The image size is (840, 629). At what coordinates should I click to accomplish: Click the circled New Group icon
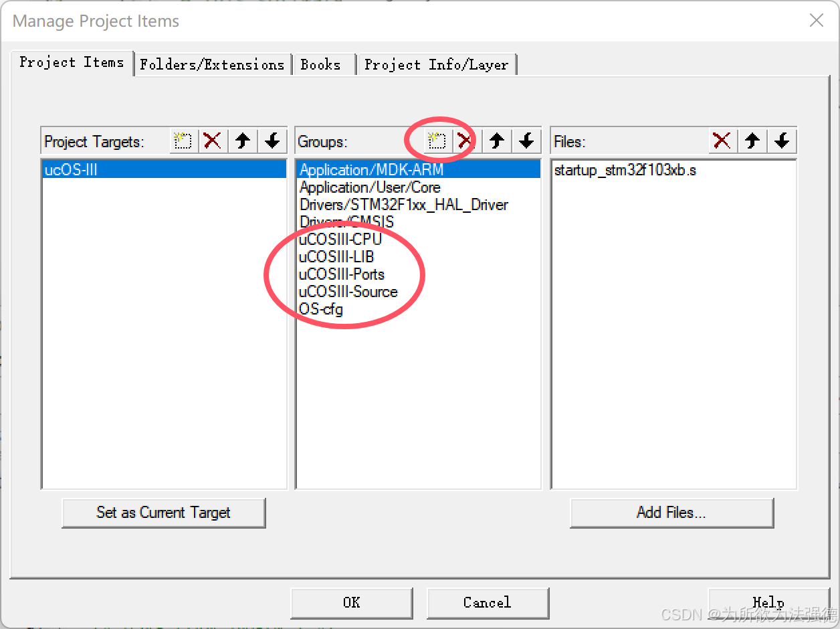[x=437, y=141]
